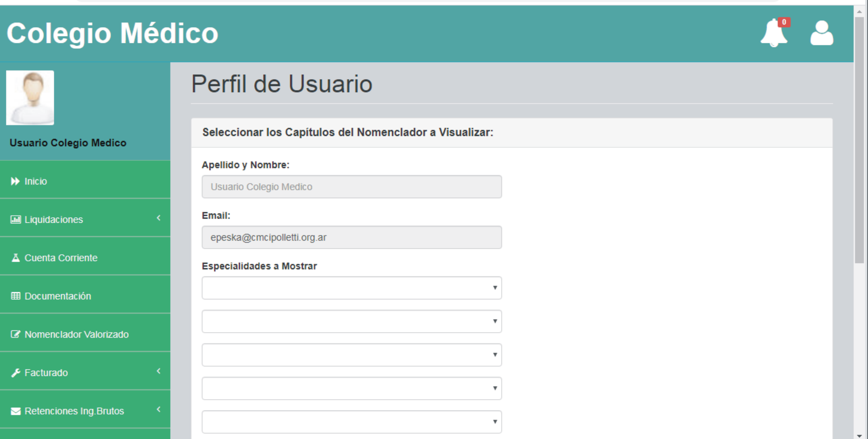Image resolution: width=868 pixels, height=439 pixels.
Task: Open the notifications bell icon
Action: point(774,33)
